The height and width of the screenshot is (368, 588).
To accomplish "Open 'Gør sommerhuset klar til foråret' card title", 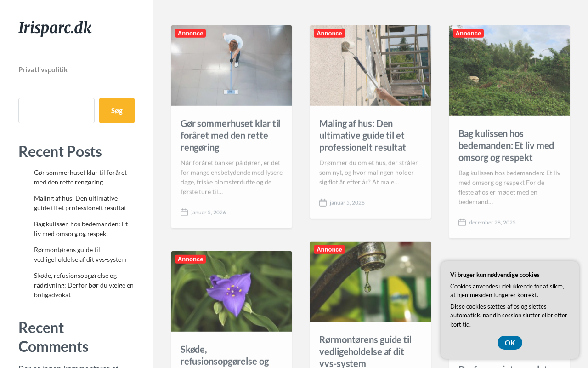I will [231, 135].
